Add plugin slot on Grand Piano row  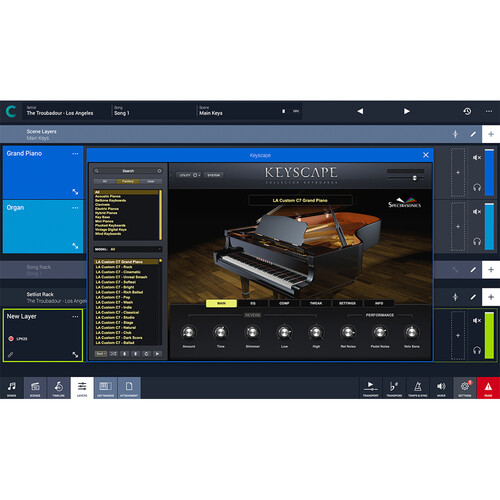458,173
